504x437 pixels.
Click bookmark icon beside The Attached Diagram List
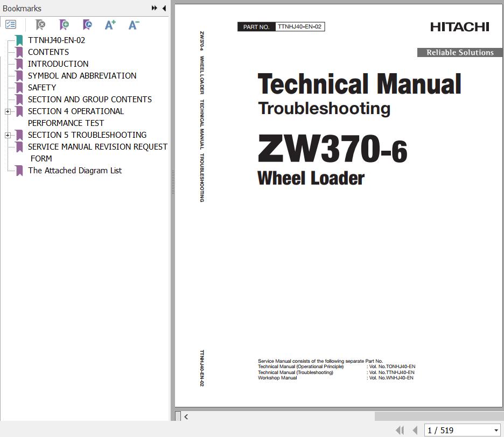pyautogui.click(x=19, y=171)
